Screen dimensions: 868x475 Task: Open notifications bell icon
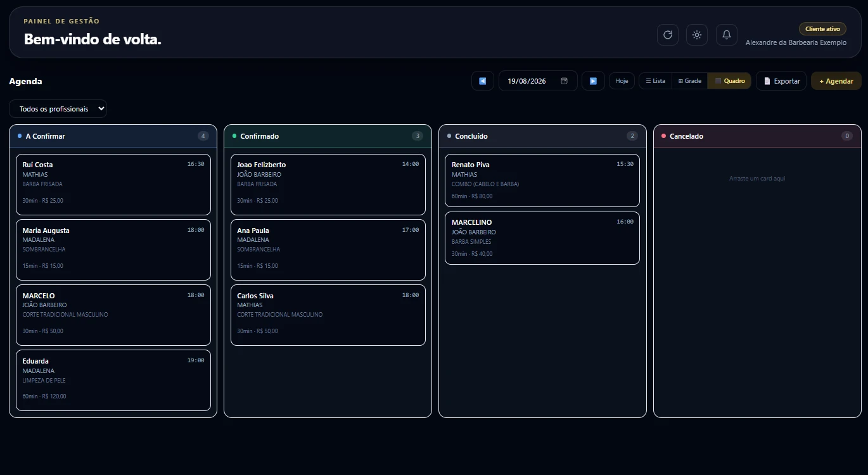pos(727,35)
